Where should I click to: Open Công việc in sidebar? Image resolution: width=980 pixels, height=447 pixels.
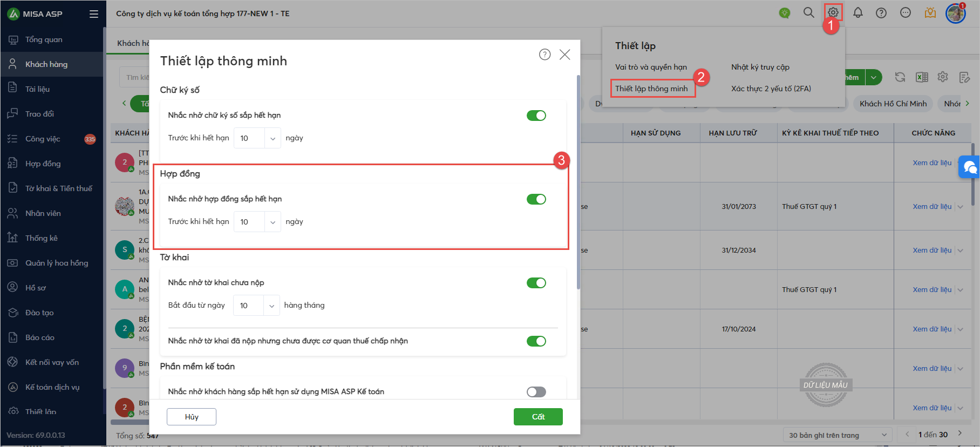click(51, 139)
